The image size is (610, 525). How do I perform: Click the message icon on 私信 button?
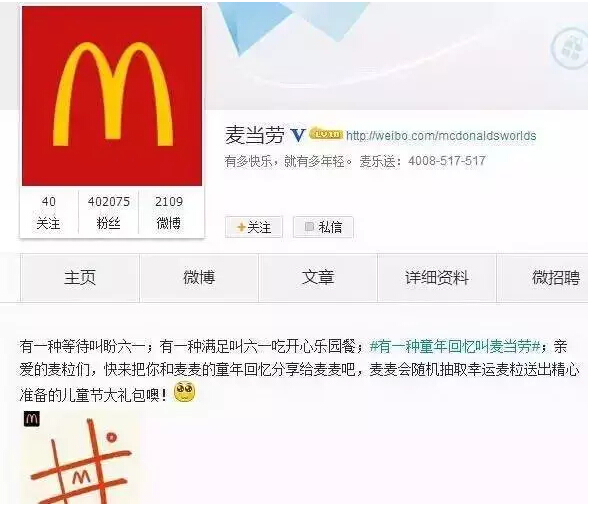tap(309, 226)
